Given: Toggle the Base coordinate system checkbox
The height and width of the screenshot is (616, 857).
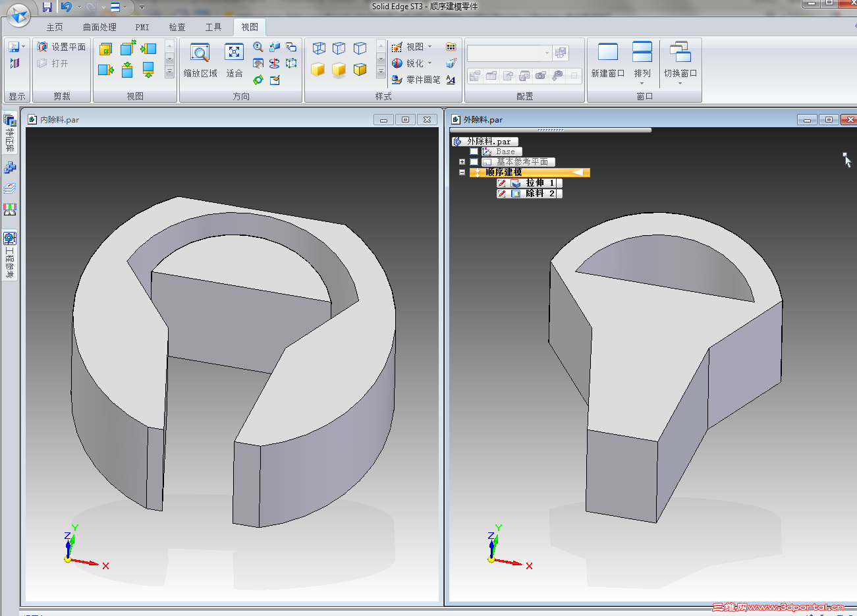Looking at the screenshot, I should 474,152.
